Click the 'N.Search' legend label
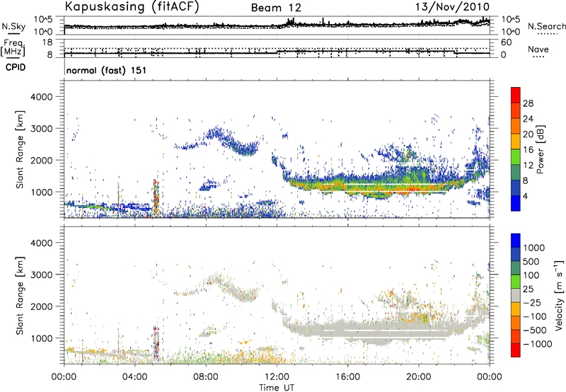Screen dimensions: 566x392 [546, 26]
